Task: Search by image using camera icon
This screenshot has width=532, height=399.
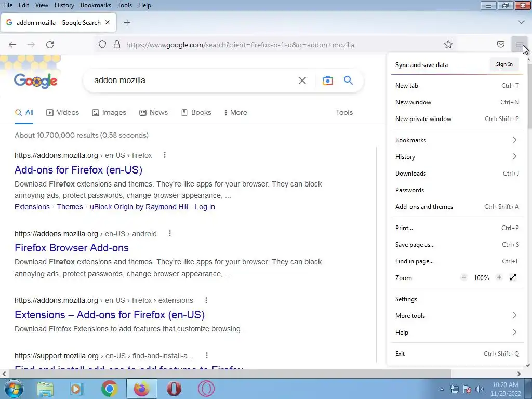Action: (327, 81)
